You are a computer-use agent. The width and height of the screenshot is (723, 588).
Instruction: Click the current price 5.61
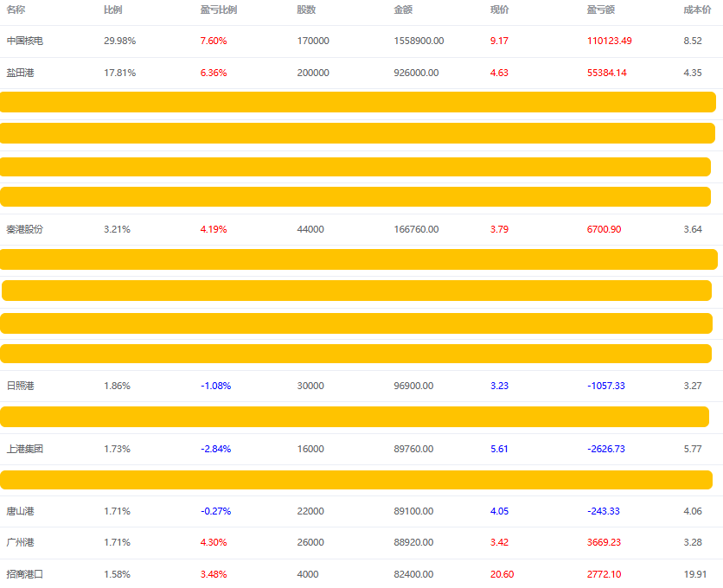tap(499, 449)
